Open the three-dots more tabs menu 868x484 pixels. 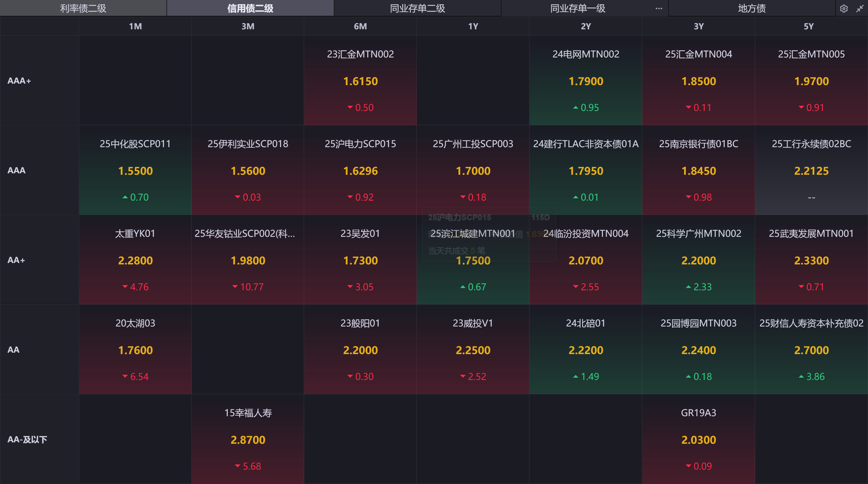coord(659,8)
